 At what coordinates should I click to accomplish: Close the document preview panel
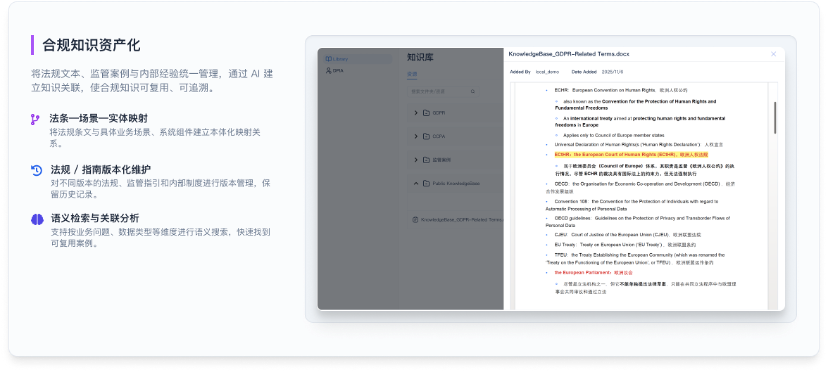click(x=774, y=54)
